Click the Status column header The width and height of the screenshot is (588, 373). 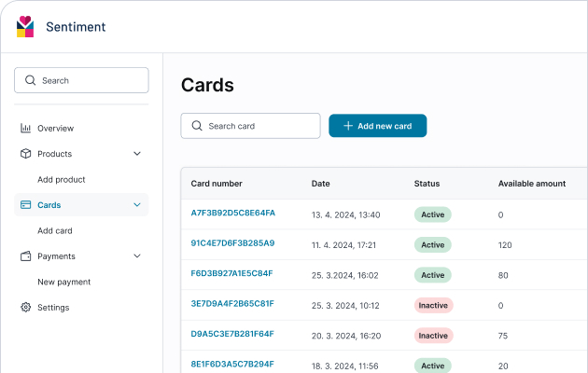[427, 184]
